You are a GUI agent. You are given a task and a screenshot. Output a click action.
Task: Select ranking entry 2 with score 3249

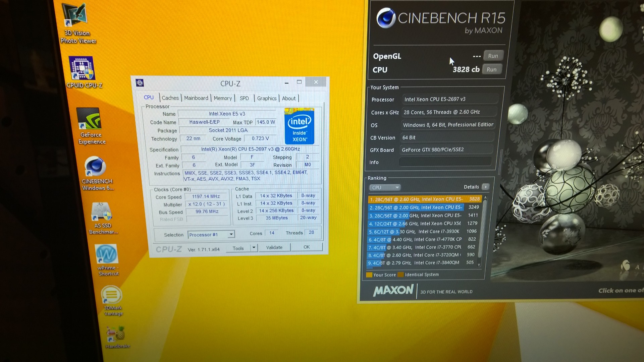click(x=425, y=207)
